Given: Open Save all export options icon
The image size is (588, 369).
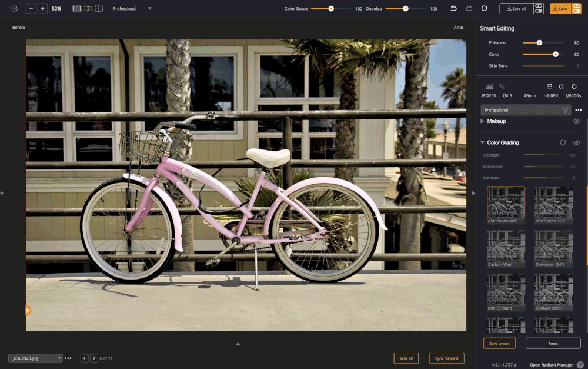Looking at the screenshot, I should point(539,9).
